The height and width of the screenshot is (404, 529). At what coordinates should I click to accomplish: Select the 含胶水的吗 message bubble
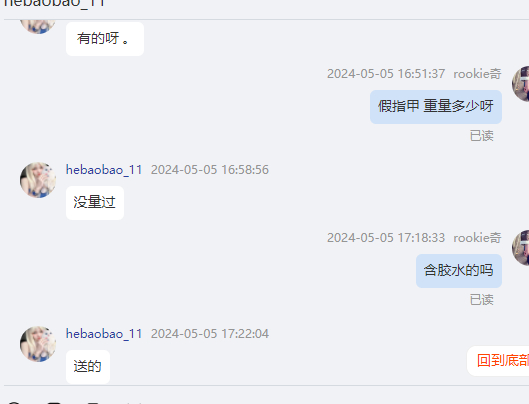pyautogui.click(x=459, y=271)
